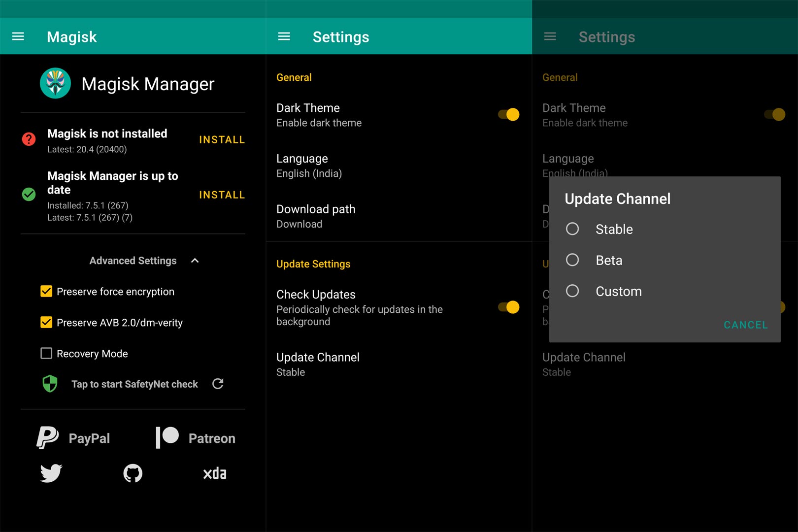Click 'Magisk Manager is up to date' text
The height and width of the screenshot is (532, 798).
[113, 183]
